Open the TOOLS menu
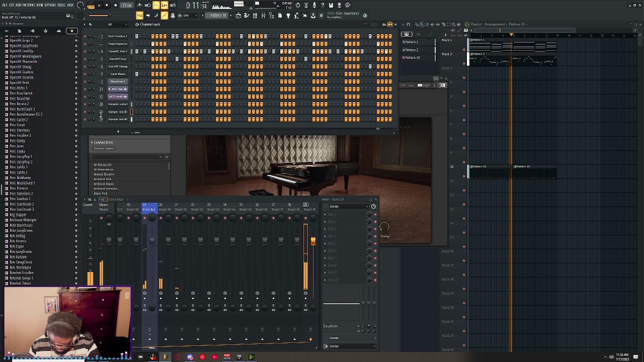Image resolution: width=644 pixels, height=362 pixels. 61,5
